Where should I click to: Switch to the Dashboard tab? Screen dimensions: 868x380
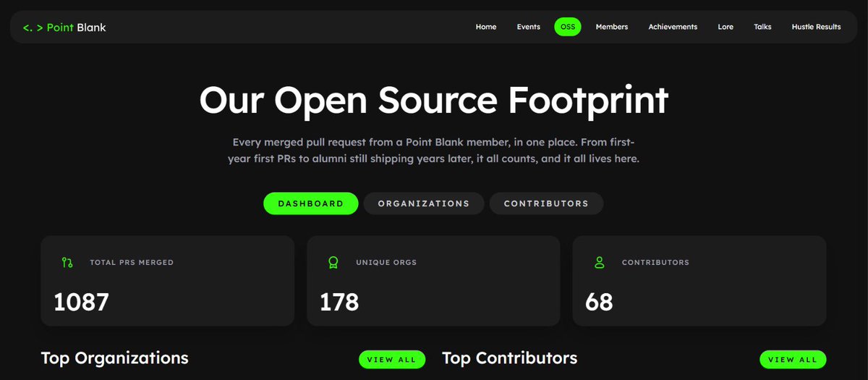pos(311,203)
